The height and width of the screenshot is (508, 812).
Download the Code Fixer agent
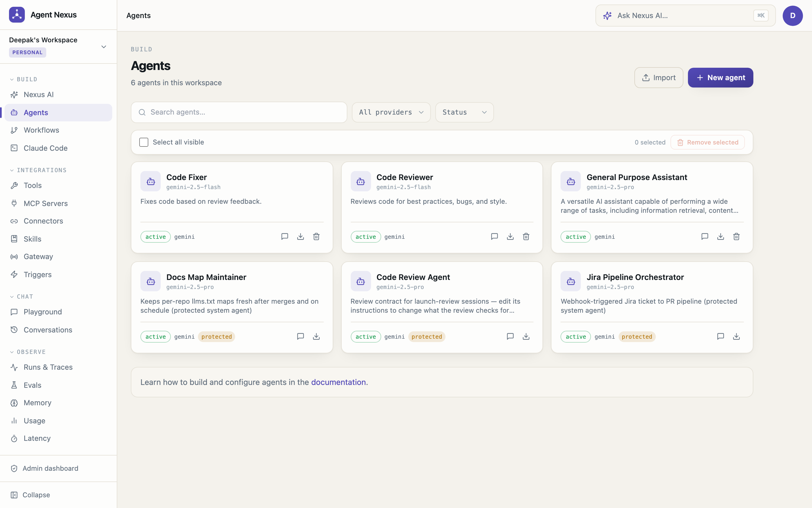(300, 237)
